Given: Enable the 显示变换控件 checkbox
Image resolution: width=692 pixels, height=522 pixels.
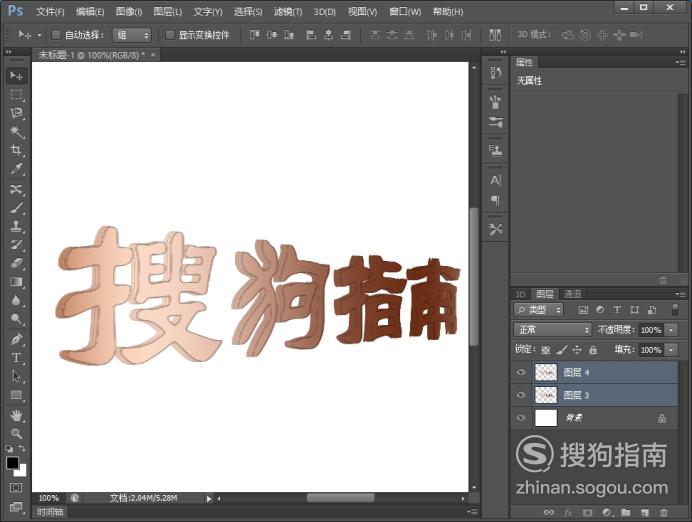Looking at the screenshot, I should [x=169, y=35].
